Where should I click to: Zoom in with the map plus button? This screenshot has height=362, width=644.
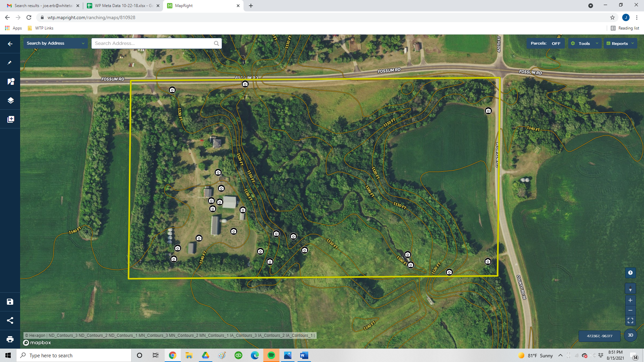pos(630,300)
